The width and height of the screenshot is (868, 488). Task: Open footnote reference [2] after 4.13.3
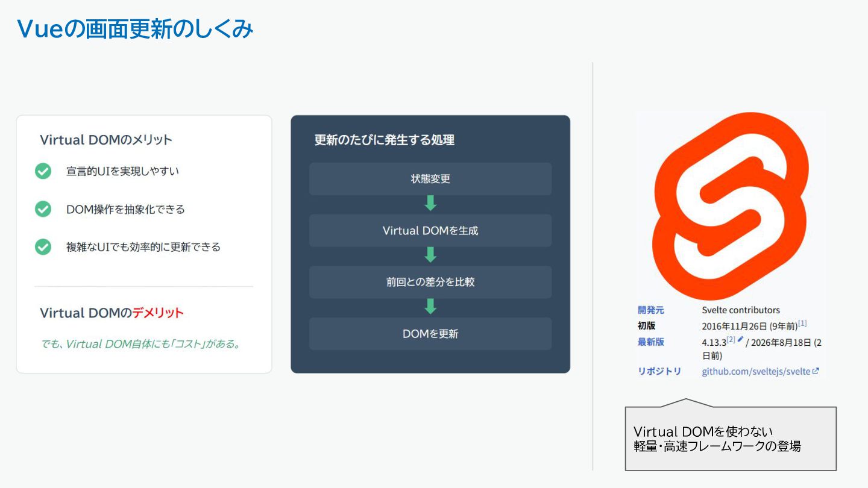[731, 340]
